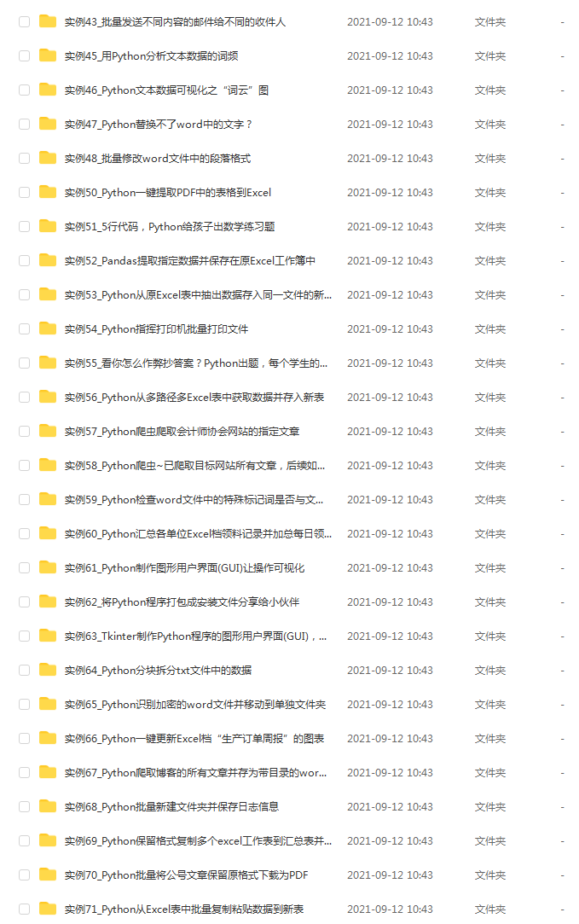Tick the checkbox for 实例45 词频 folder
The height and width of the screenshot is (924, 579).
(24, 56)
